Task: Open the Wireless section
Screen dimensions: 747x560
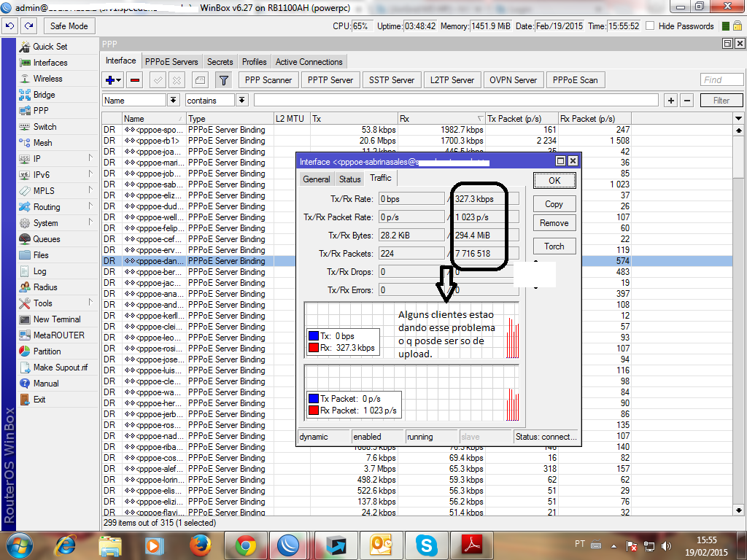Action: tap(47, 79)
